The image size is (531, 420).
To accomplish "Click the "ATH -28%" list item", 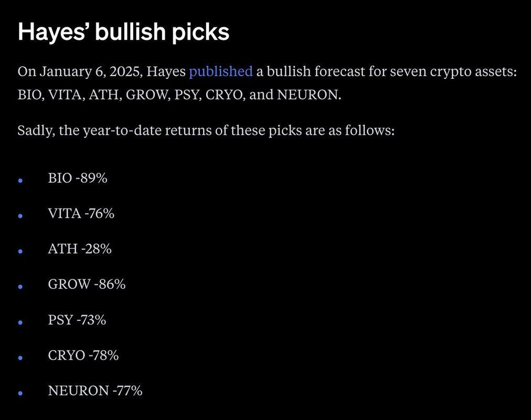I will pyautogui.click(x=79, y=249).
